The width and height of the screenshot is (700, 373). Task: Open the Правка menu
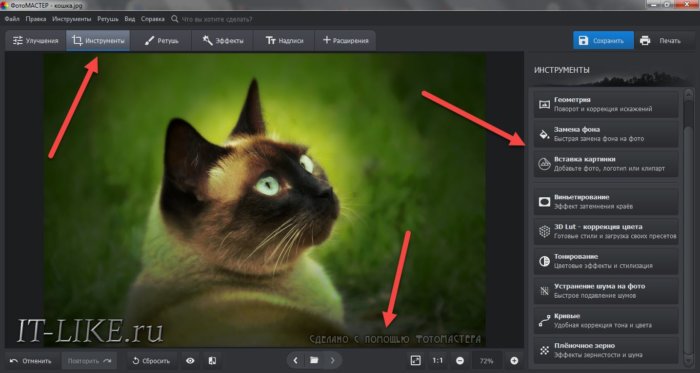36,19
